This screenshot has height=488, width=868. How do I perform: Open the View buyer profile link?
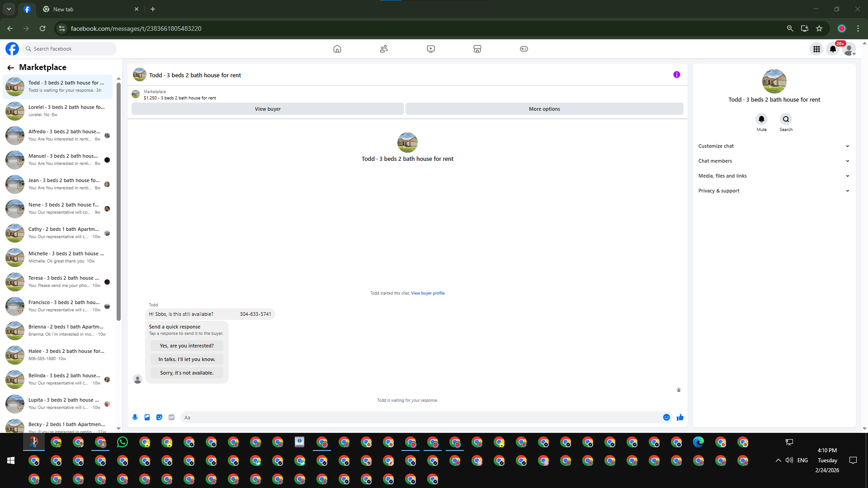428,293
